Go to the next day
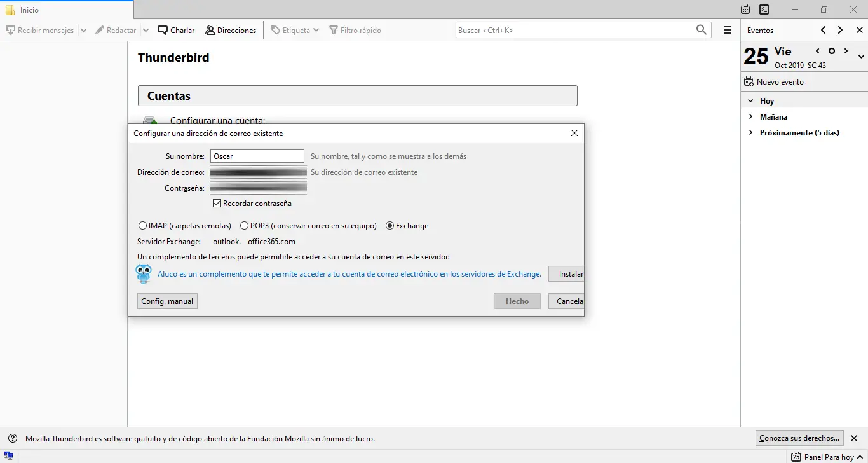This screenshot has height=463, width=868. (846, 51)
